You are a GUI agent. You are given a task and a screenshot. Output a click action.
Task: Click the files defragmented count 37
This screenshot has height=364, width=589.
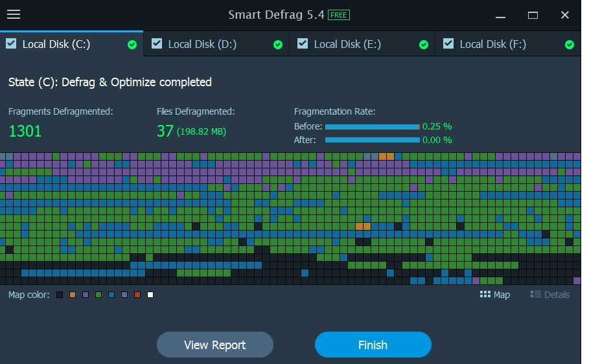pos(165,131)
